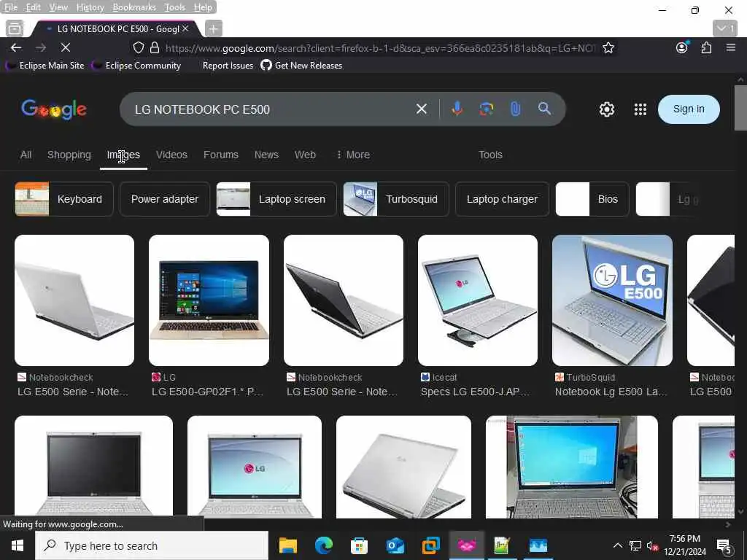The image size is (747, 560).
Task: Click the Sign in button
Action: point(689,109)
